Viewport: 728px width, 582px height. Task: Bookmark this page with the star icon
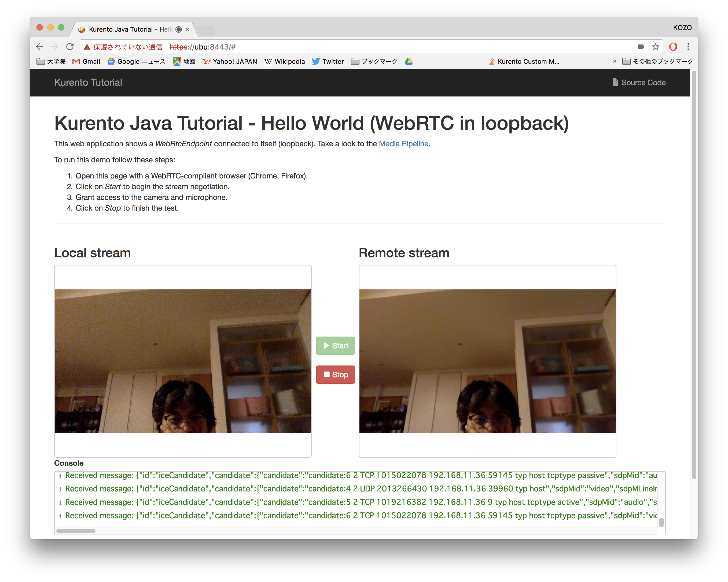click(656, 47)
